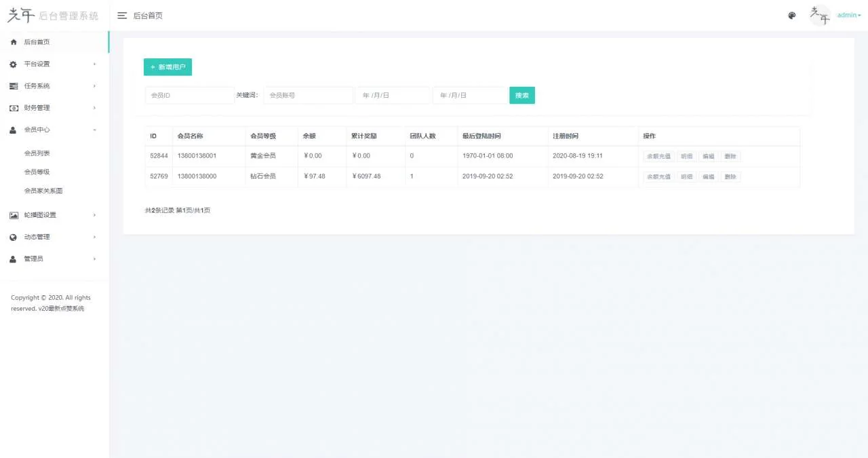This screenshot has height=458, width=868.
Task: Click 删除 for member 13800138000
Action: click(x=730, y=177)
